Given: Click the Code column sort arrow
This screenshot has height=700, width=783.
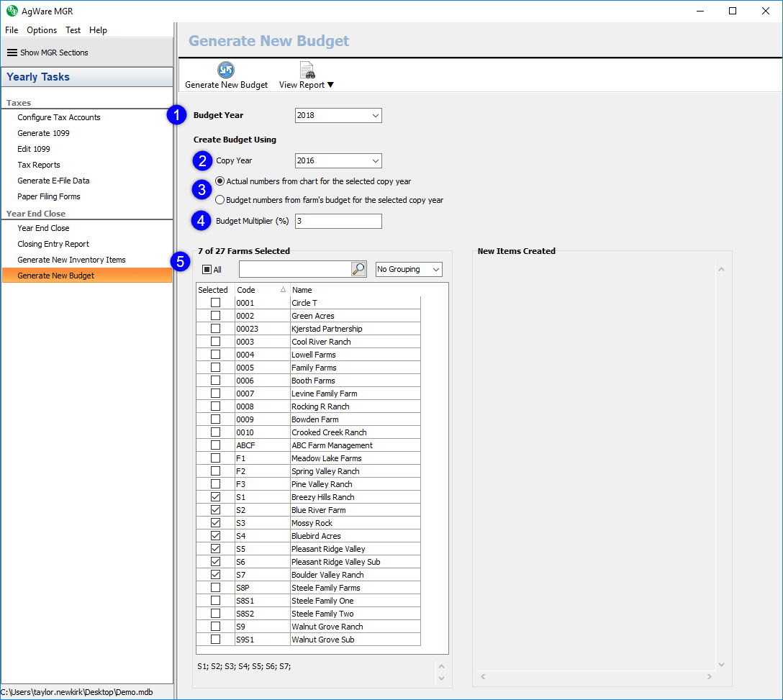Looking at the screenshot, I should coord(283,290).
